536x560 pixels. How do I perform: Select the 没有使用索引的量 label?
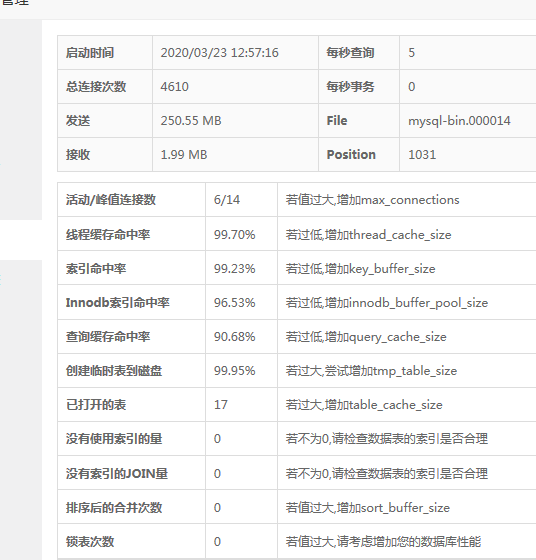(114, 439)
